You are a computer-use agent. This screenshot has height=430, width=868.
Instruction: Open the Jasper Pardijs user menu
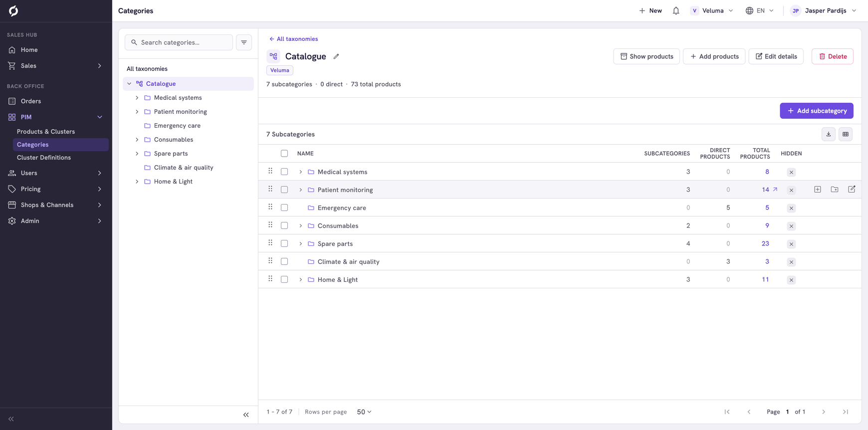pos(824,10)
